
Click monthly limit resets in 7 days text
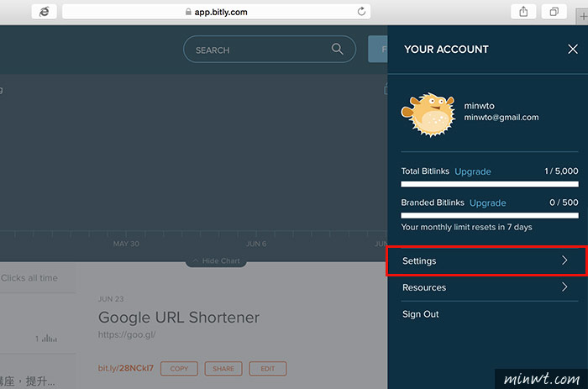tap(466, 227)
